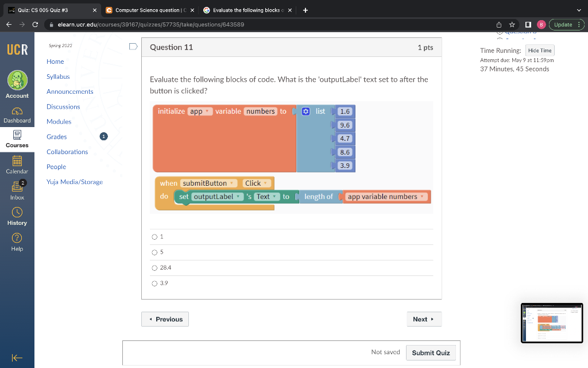This screenshot has width=588, height=368.
Task: Open the Text property dropdown
Action: (x=267, y=197)
